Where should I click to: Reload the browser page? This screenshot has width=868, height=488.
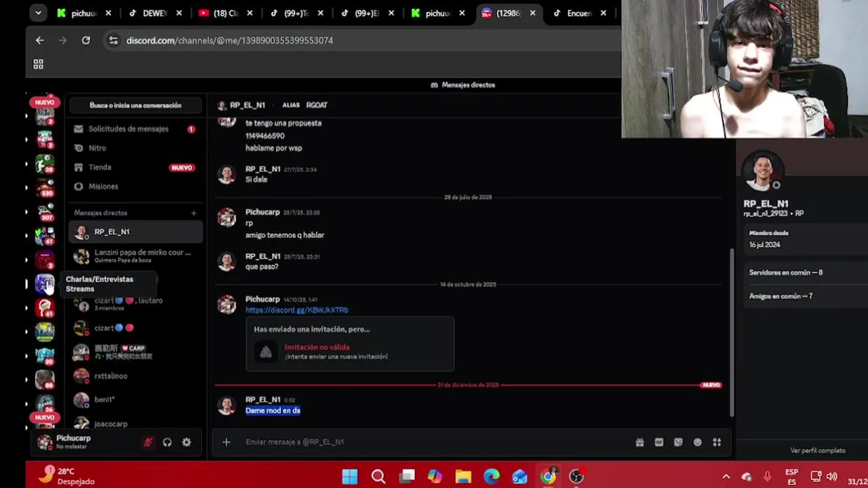(86, 41)
